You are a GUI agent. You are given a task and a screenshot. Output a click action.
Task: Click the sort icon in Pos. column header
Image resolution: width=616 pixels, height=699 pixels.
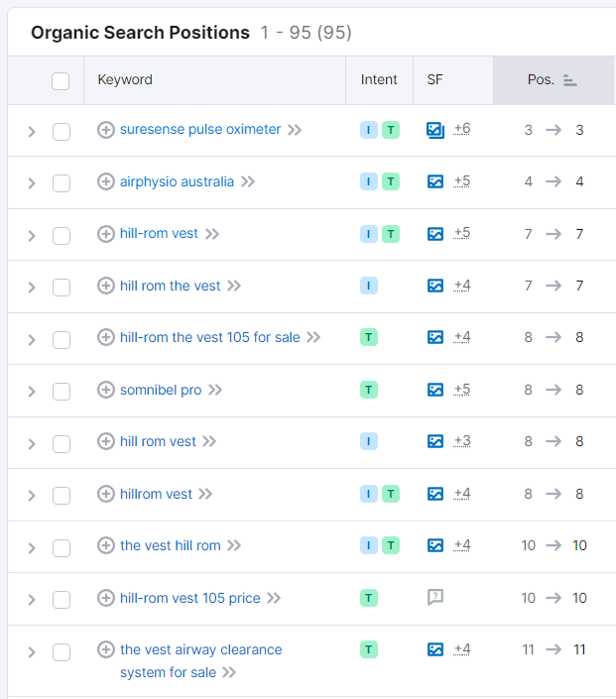click(x=569, y=80)
